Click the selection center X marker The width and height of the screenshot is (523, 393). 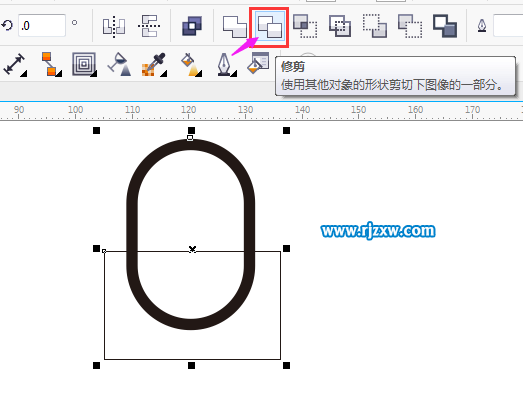[192, 249]
